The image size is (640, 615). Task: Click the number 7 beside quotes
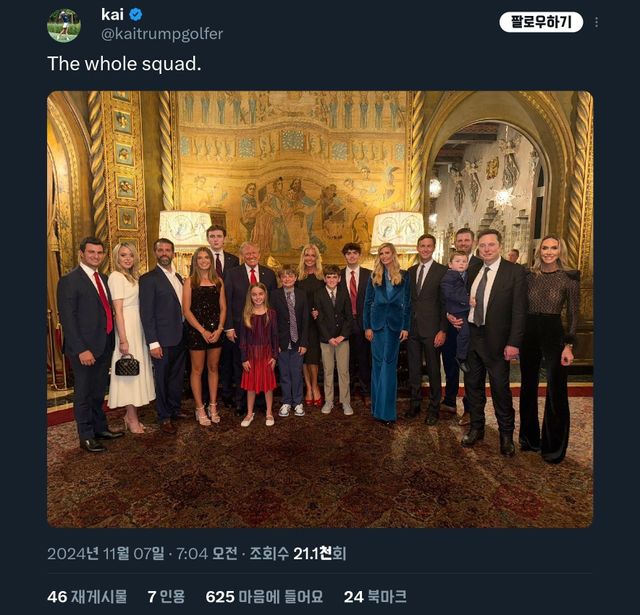tap(151, 596)
